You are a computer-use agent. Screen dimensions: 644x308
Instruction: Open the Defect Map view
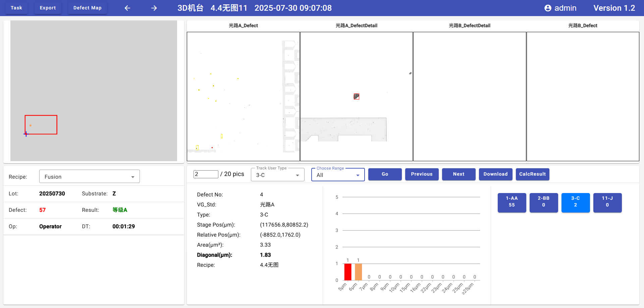click(87, 8)
